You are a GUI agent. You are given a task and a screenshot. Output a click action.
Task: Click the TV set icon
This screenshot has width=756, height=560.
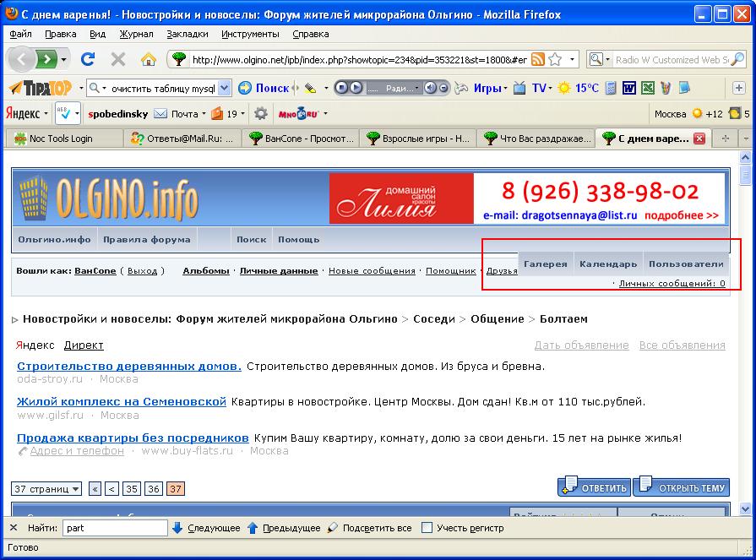(519, 88)
